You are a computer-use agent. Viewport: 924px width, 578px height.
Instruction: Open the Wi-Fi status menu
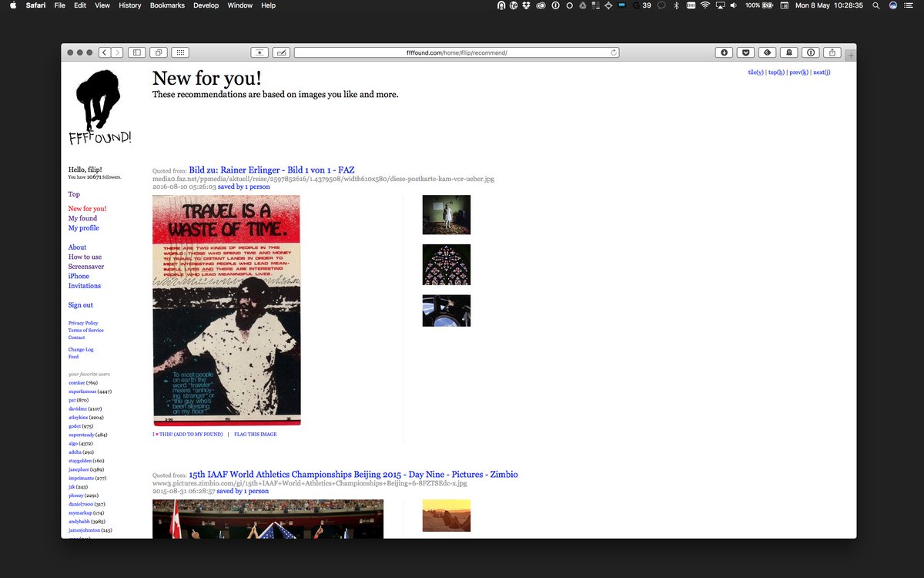(705, 5)
